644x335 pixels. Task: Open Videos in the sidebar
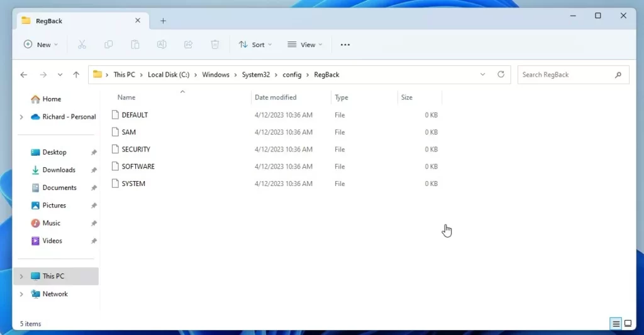pos(52,241)
